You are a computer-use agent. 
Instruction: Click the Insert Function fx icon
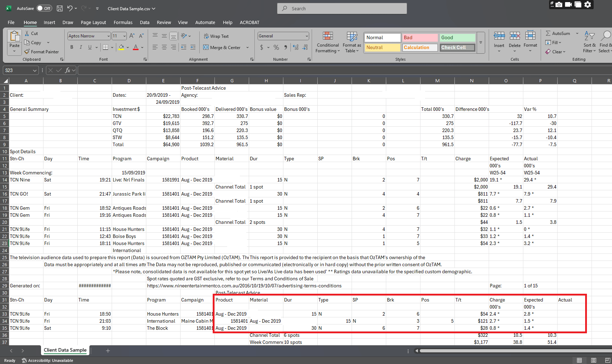coord(67,70)
